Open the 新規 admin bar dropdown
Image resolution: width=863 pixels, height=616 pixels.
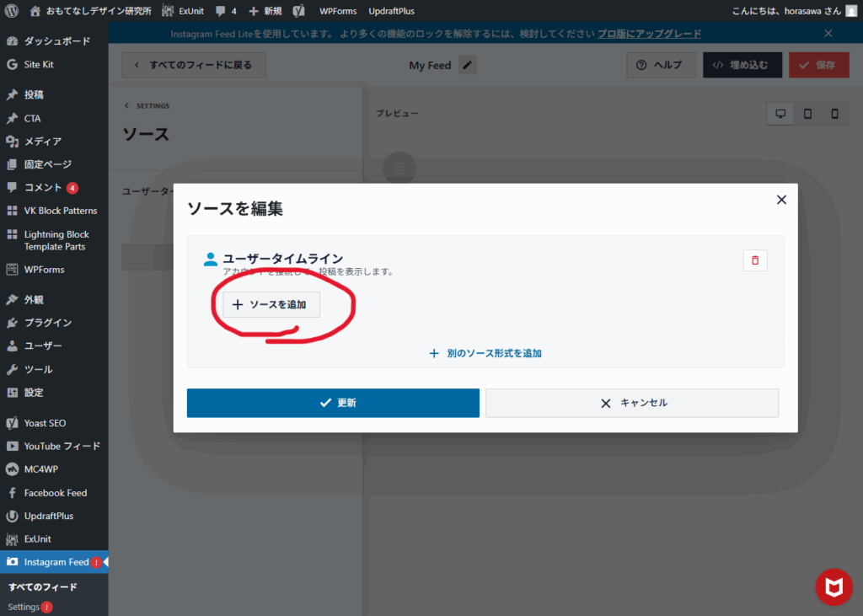(265, 11)
